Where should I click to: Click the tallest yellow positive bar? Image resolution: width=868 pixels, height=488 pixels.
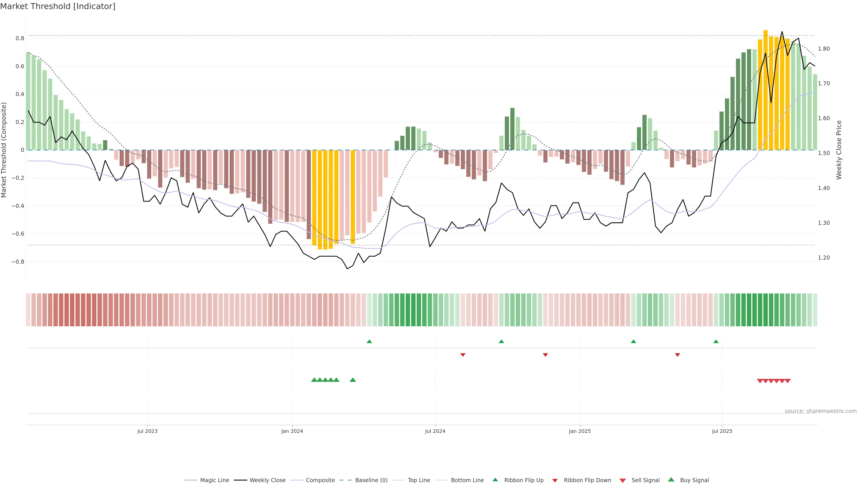click(766, 90)
